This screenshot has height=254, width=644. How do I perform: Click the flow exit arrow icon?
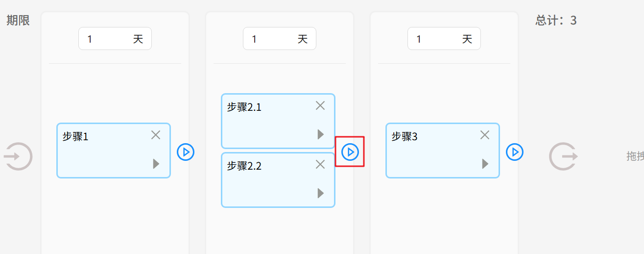pyautogui.click(x=563, y=156)
